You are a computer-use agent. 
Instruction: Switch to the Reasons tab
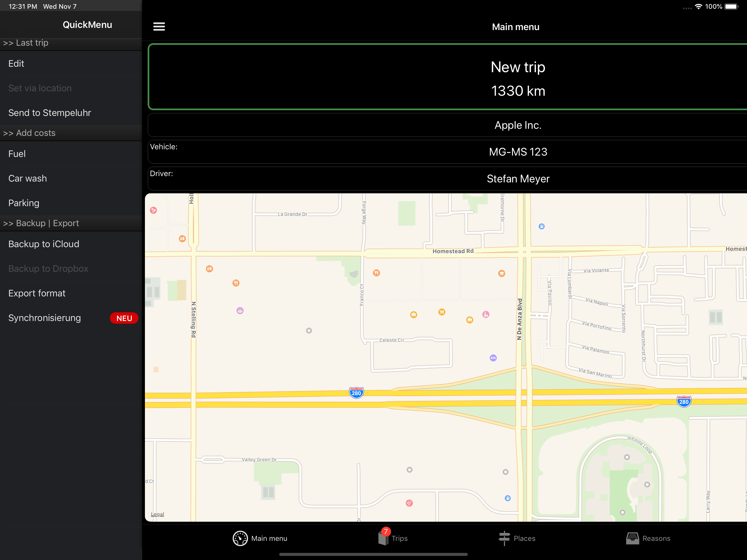(x=648, y=538)
